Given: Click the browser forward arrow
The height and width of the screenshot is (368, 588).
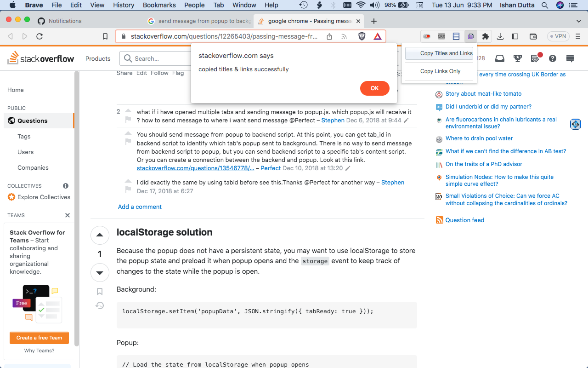Looking at the screenshot, I should coord(25,36).
